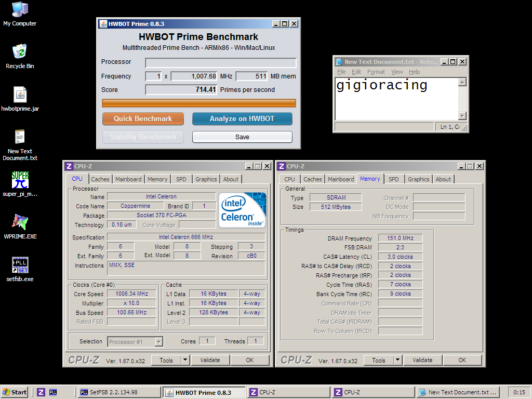Switch to SPD tab in left CPU-Z
532x399 pixels.
(181, 179)
